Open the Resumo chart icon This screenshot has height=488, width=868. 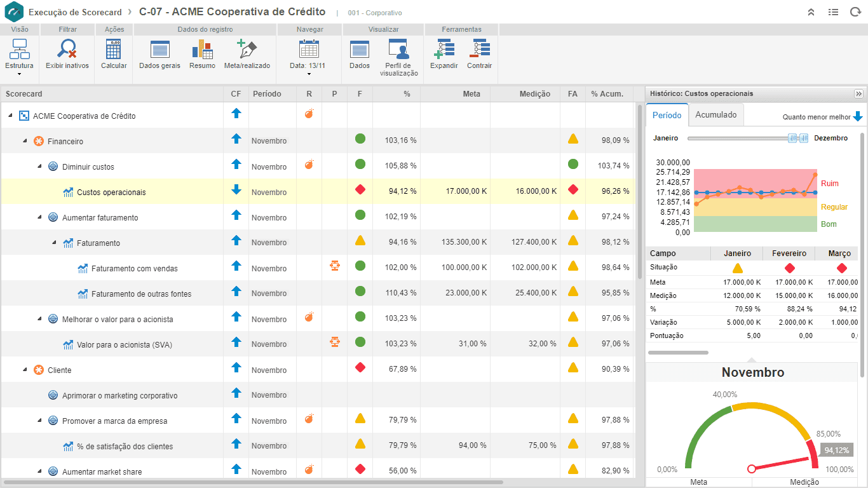point(202,54)
